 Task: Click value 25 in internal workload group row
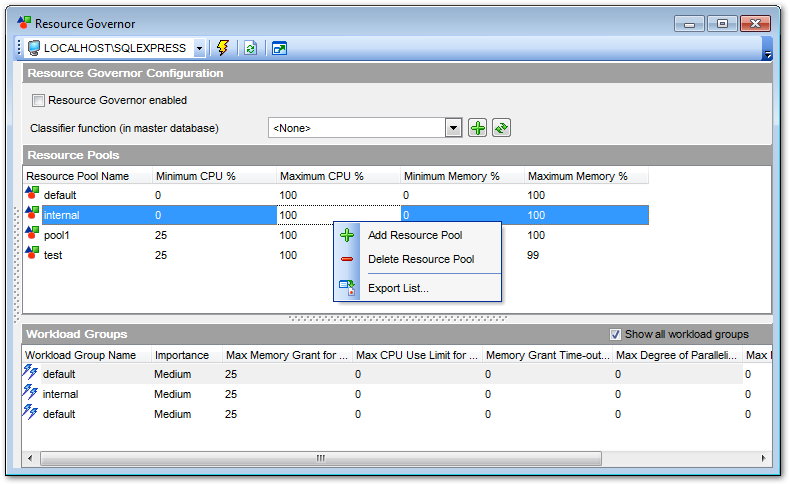click(231, 394)
